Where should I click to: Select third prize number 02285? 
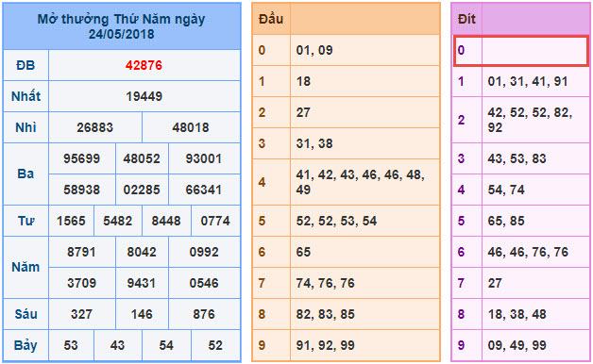(x=142, y=190)
